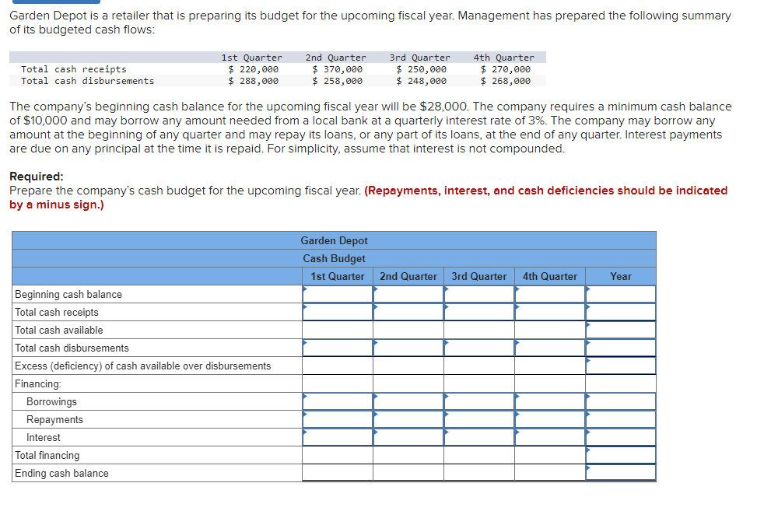Click Ending cash balance Year cell
The width and height of the screenshot is (771, 532).
621,473
